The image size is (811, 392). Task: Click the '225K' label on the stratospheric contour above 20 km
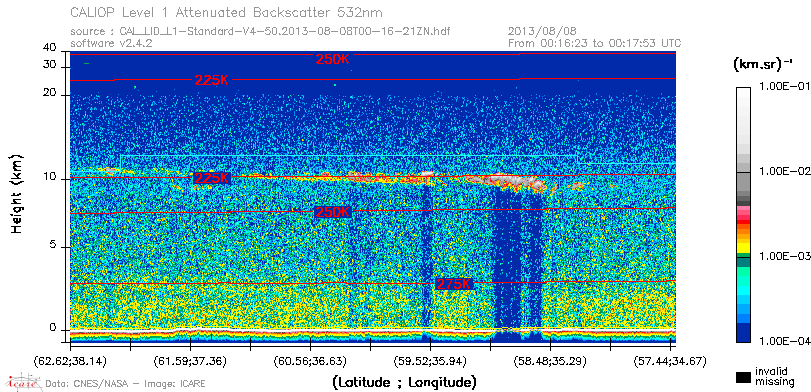212,80
